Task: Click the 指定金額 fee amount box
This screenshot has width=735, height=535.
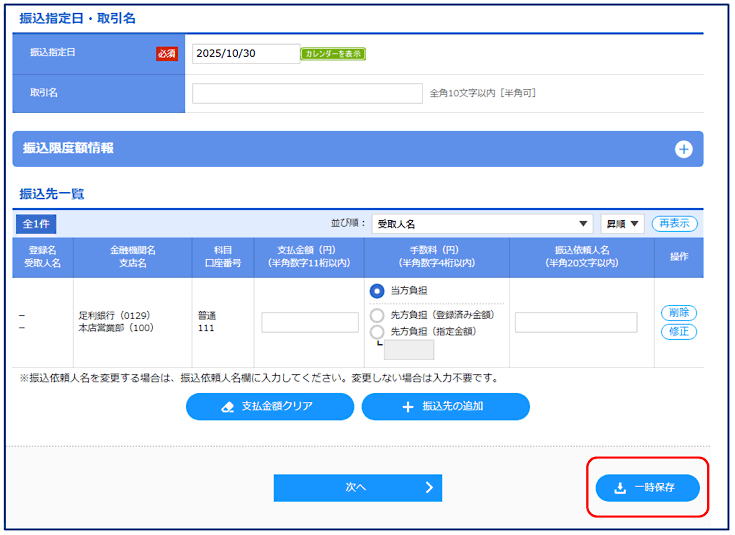Action: point(409,350)
